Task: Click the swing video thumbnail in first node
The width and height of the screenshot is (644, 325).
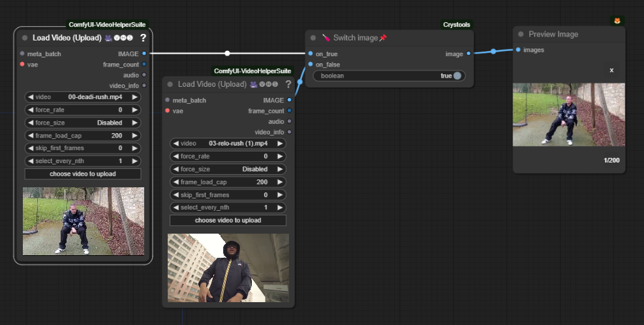Action: point(84,221)
